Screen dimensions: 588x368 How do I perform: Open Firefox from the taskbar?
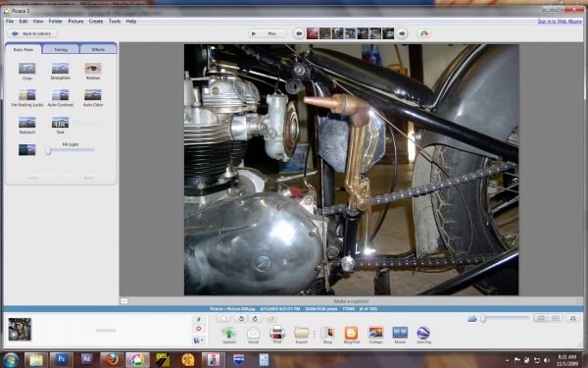112,360
